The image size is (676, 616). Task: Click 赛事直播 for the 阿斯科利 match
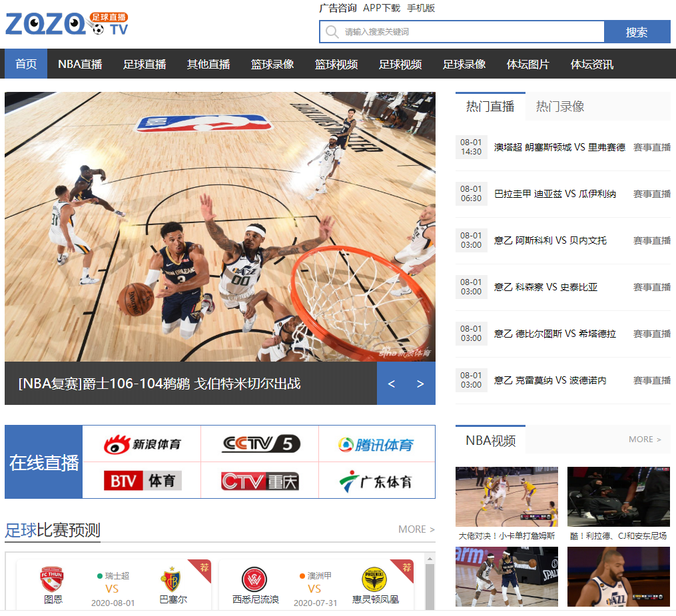(x=652, y=240)
